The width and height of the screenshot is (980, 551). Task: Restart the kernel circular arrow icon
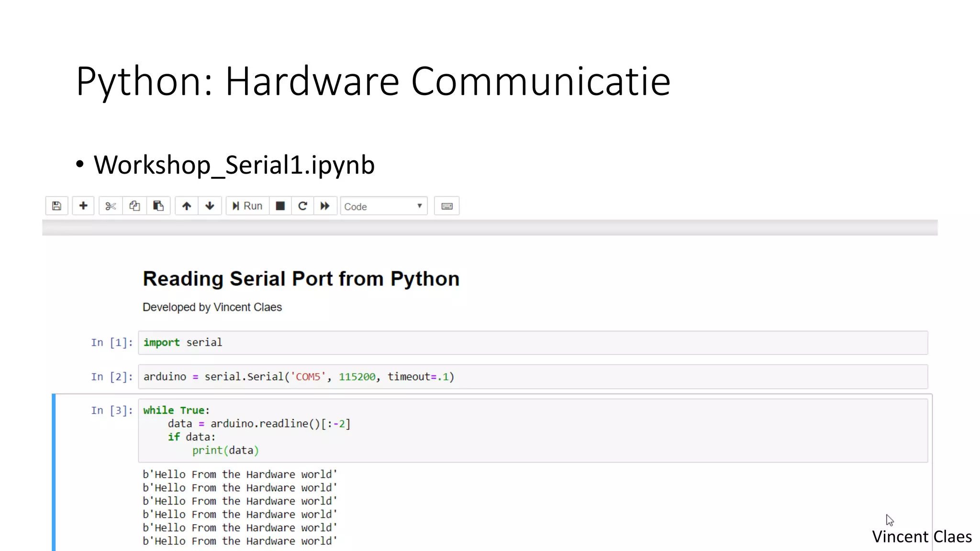[x=302, y=206]
